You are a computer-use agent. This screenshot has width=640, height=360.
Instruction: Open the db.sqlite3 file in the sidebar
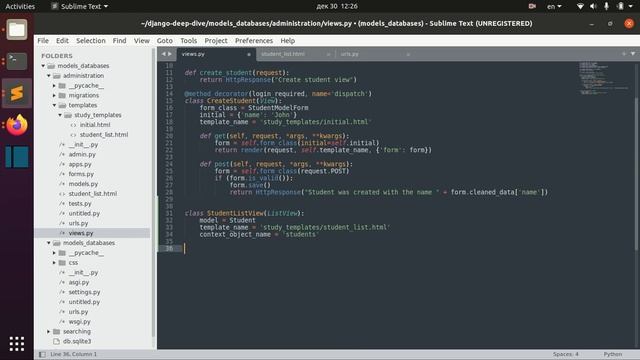point(77,341)
